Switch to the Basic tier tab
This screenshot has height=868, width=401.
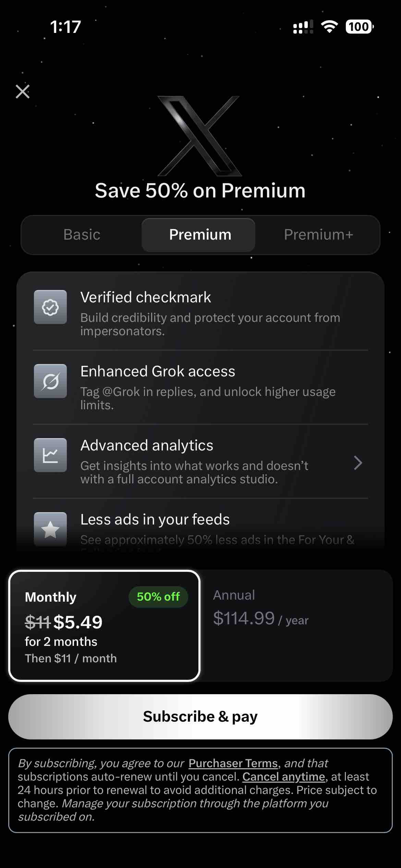point(82,235)
